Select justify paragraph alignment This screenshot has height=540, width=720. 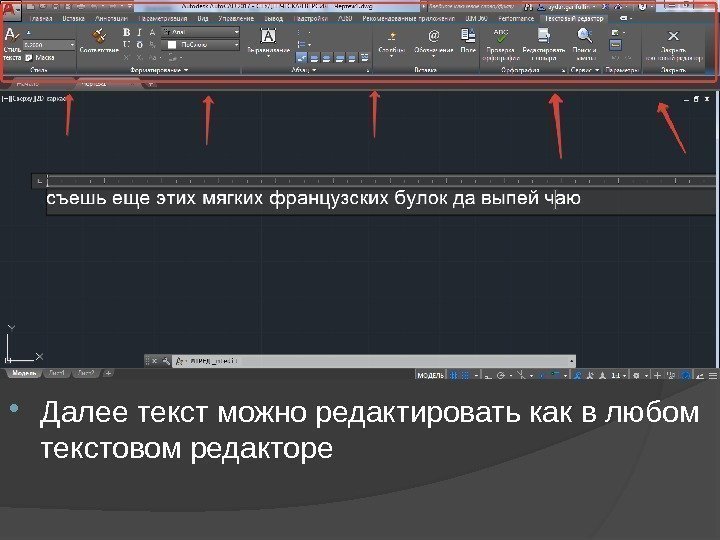(x=352, y=57)
